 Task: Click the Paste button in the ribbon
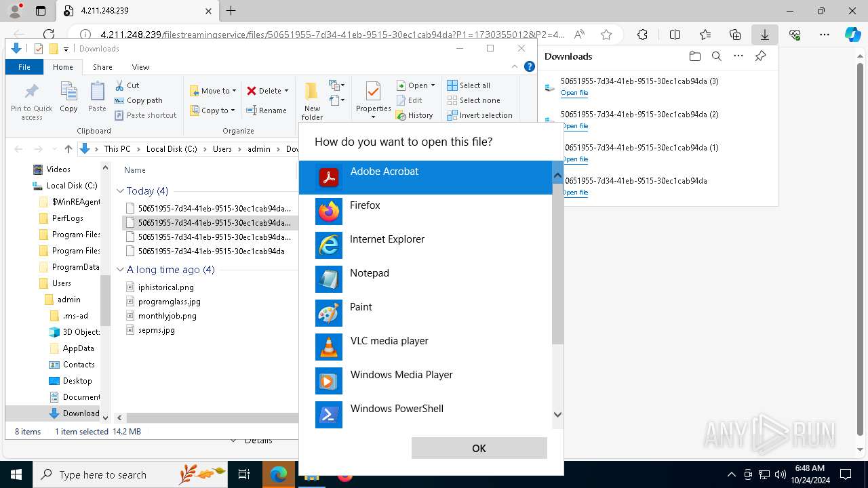(x=97, y=97)
